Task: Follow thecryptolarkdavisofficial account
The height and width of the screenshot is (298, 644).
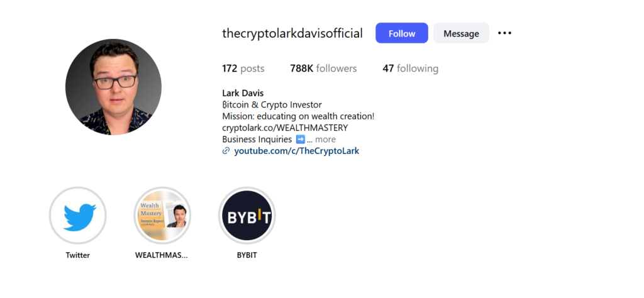Action: coord(402,33)
